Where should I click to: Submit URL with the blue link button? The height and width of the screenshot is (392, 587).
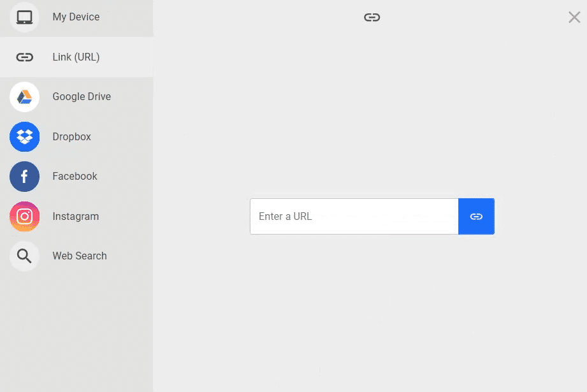click(x=476, y=217)
